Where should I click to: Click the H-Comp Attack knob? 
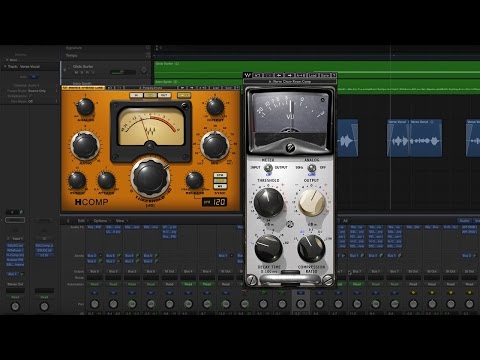click(106, 181)
